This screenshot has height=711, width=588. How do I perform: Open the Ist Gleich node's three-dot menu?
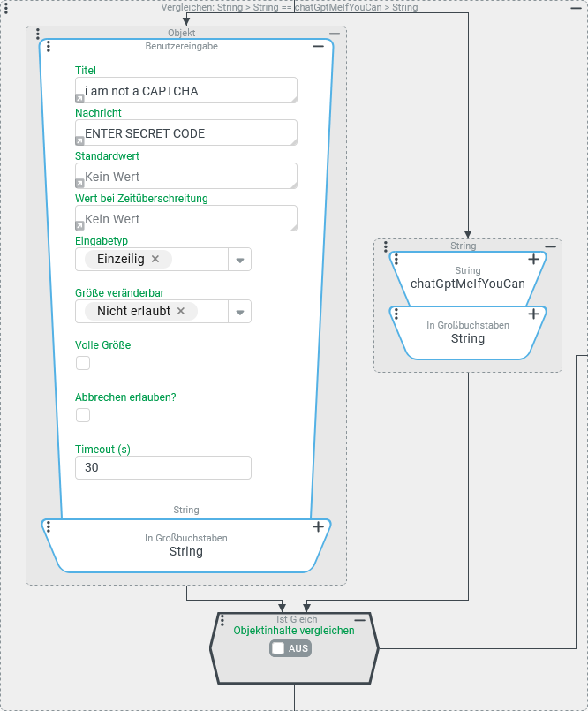click(222, 621)
